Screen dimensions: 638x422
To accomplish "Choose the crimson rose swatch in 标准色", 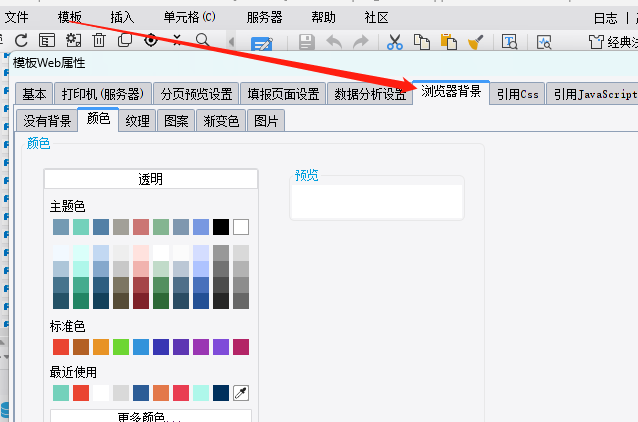I will tap(241, 347).
